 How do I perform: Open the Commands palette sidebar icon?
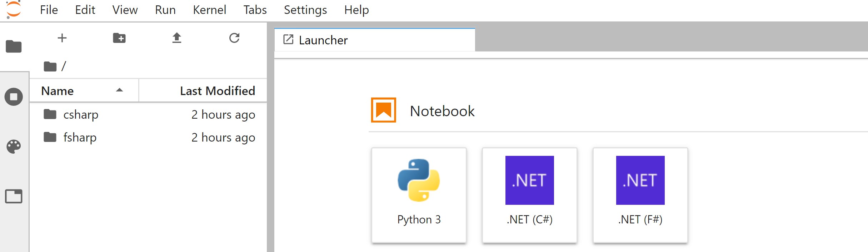[x=14, y=147]
